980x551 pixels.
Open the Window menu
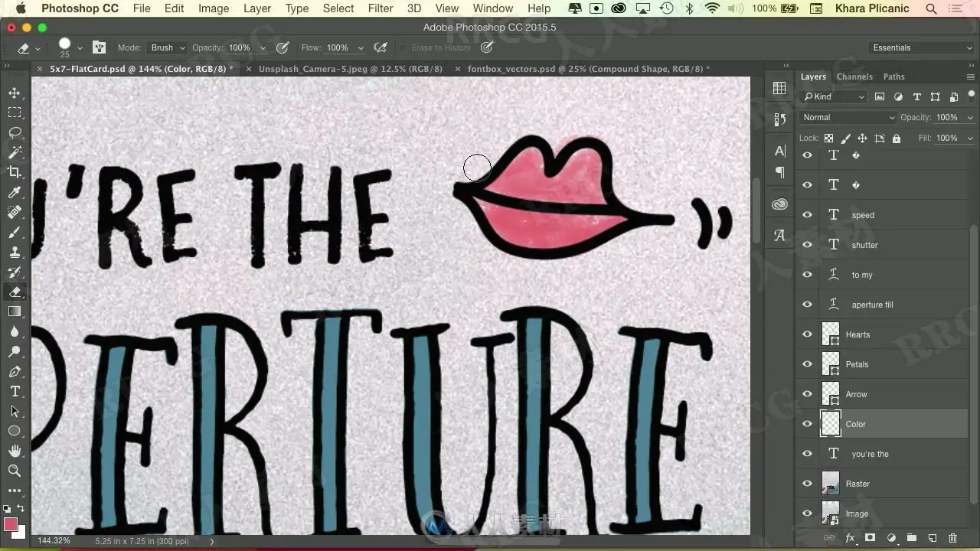pyautogui.click(x=493, y=8)
